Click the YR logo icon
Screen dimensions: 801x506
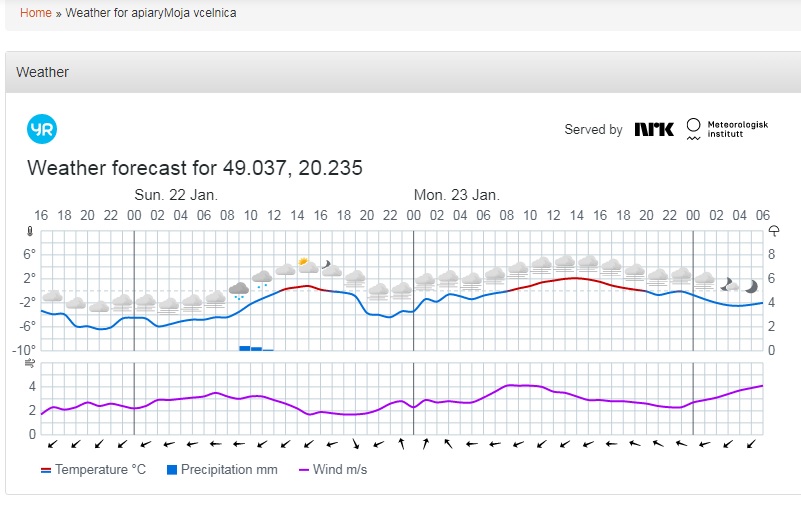click(x=42, y=129)
